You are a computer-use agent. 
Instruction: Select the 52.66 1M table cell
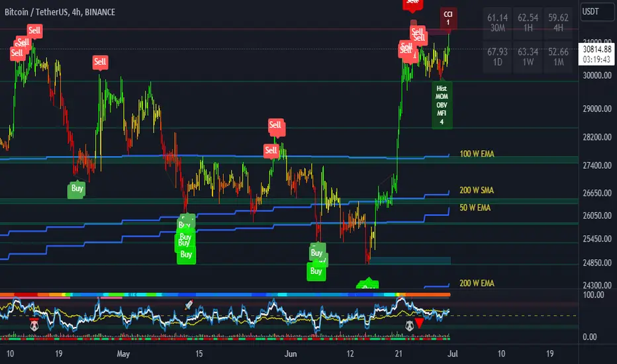pos(558,57)
